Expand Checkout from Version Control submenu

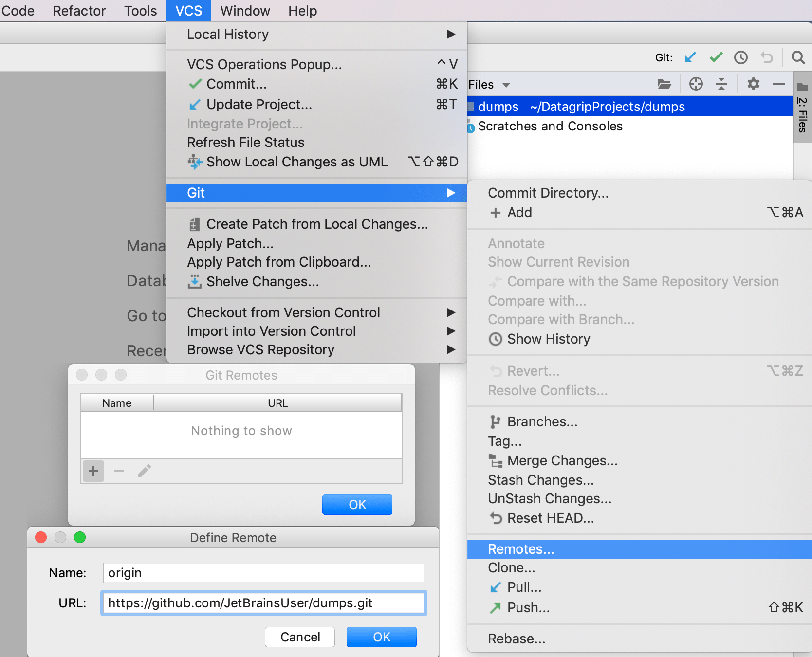point(316,312)
